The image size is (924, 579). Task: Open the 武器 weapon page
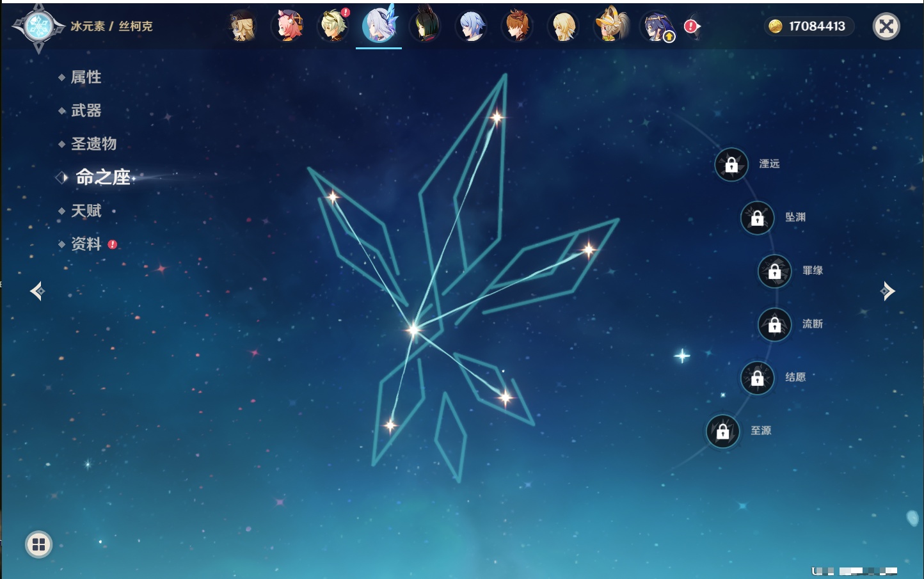(x=86, y=111)
